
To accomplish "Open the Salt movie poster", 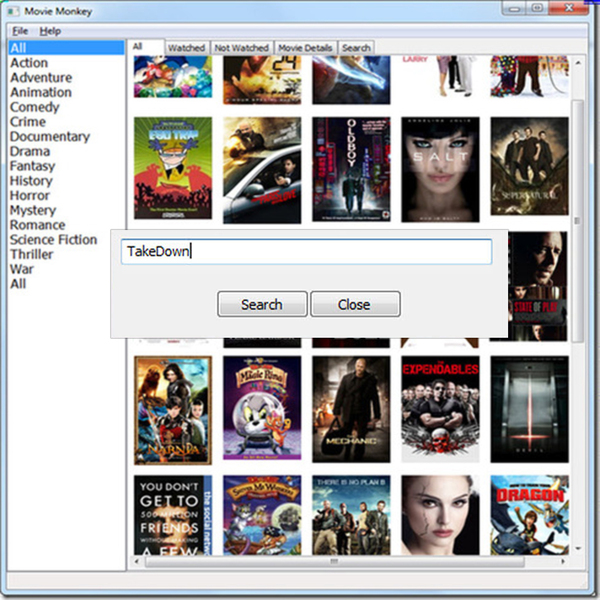I will pyautogui.click(x=440, y=169).
